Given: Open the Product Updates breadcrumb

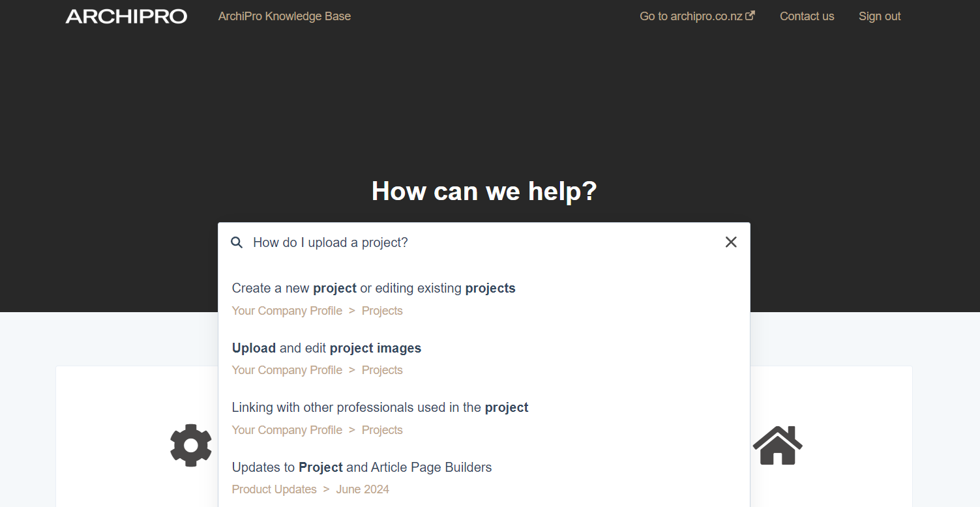Looking at the screenshot, I should (274, 489).
